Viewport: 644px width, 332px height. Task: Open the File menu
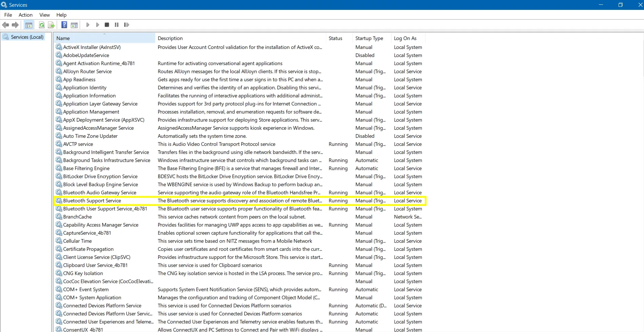(x=8, y=15)
